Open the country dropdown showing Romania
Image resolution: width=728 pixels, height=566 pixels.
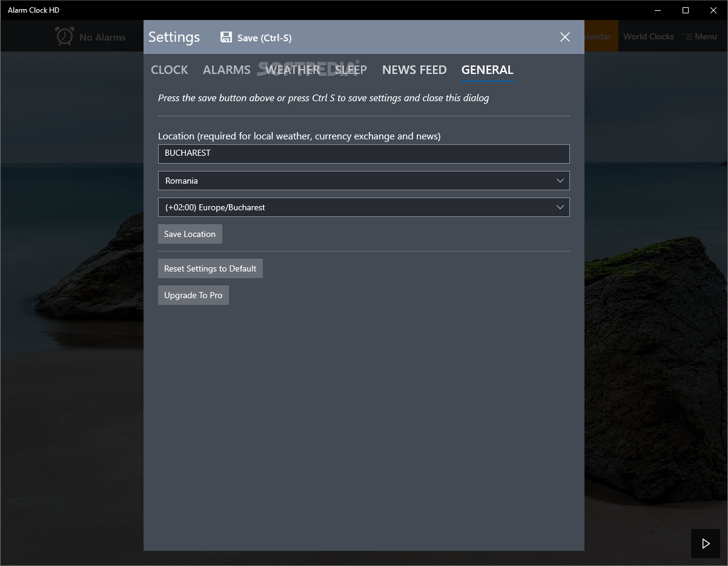tap(363, 181)
